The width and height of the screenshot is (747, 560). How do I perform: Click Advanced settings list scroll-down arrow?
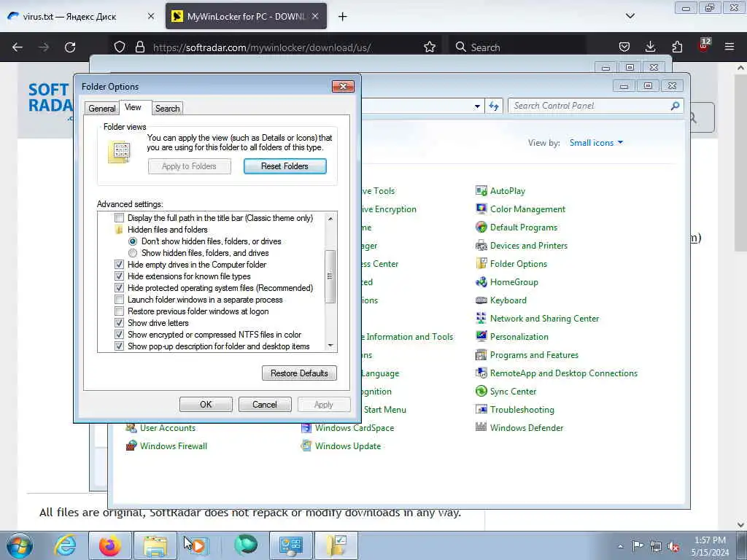(x=330, y=346)
